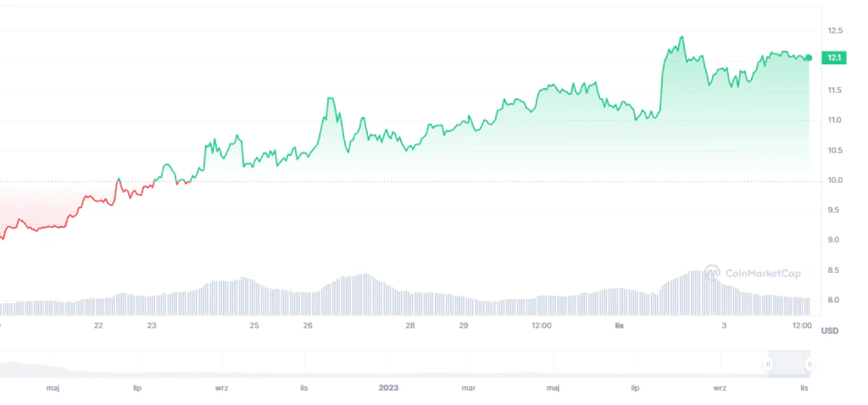
Task: Click the date label 26 on the x-axis
Action: click(308, 325)
